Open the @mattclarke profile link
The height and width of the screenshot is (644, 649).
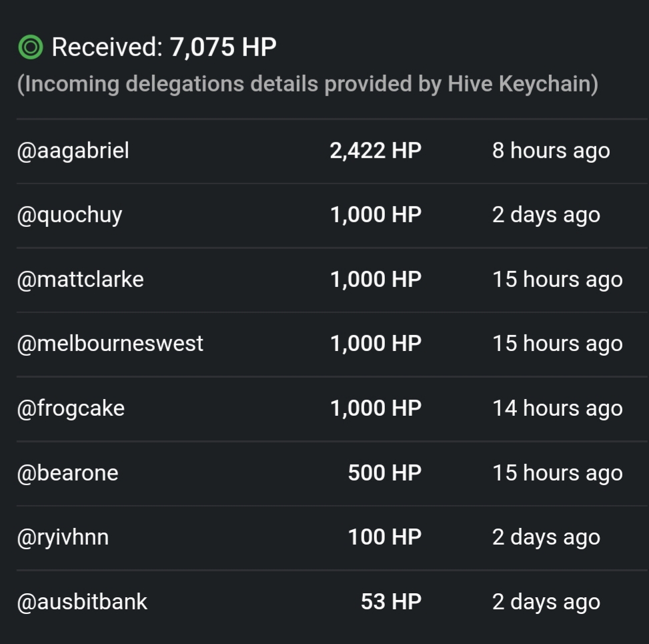[80, 279]
